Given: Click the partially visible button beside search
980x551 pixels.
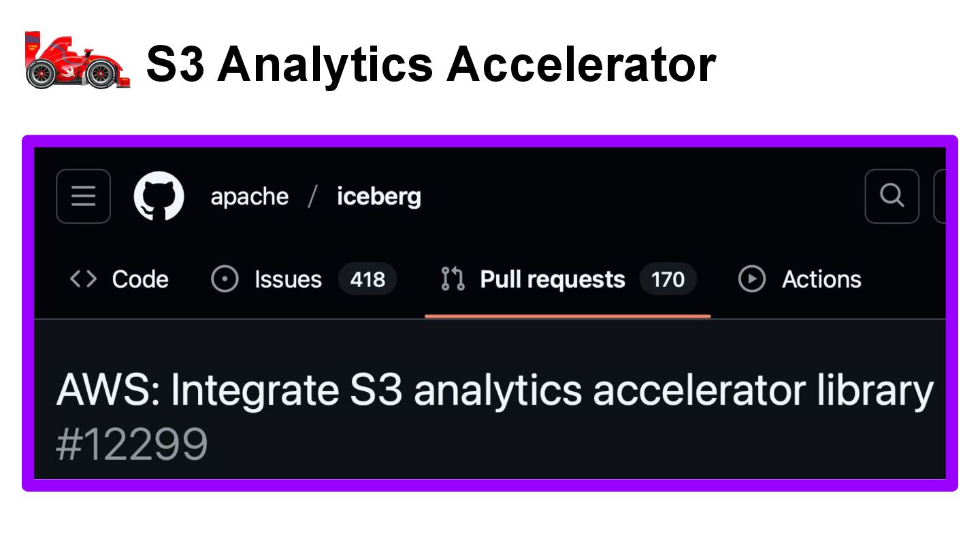Looking at the screenshot, I should (940, 197).
